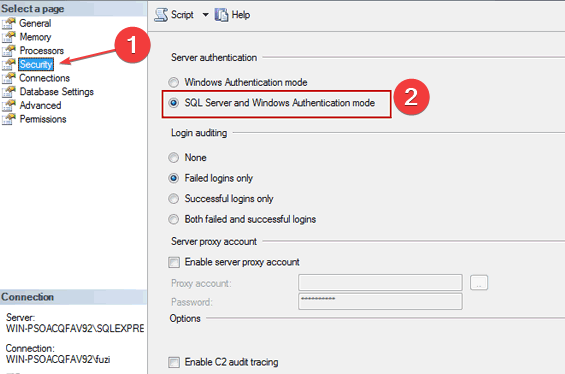Click the Advanced page icon
Viewport: 565px width, 374px height.
coord(9,105)
